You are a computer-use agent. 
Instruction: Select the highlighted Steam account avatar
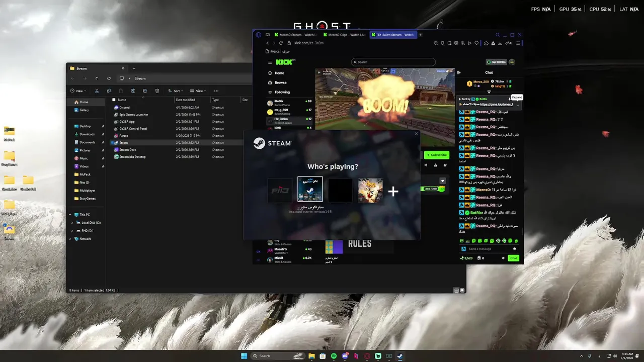click(310, 189)
